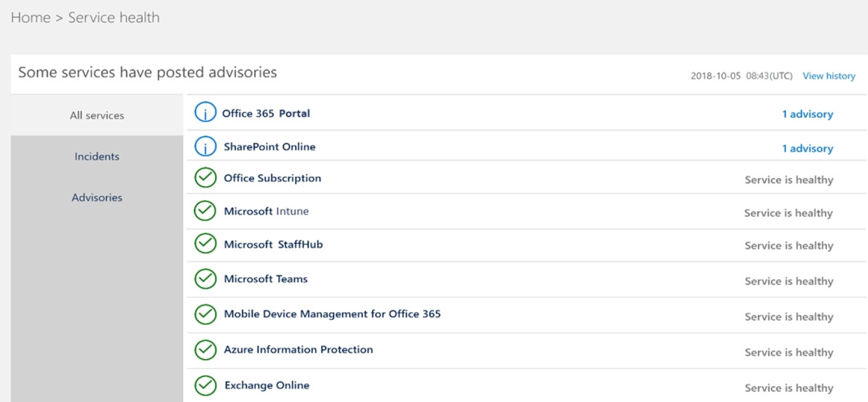Select the Microsoft StaffHub service name
This screenshot has width=868, height=402.
(273, 244)
